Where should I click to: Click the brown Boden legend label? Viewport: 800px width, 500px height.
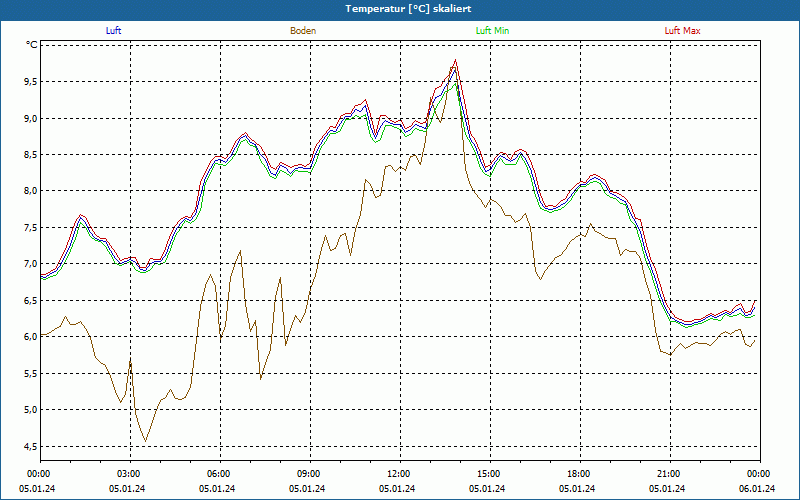(303, 31)
